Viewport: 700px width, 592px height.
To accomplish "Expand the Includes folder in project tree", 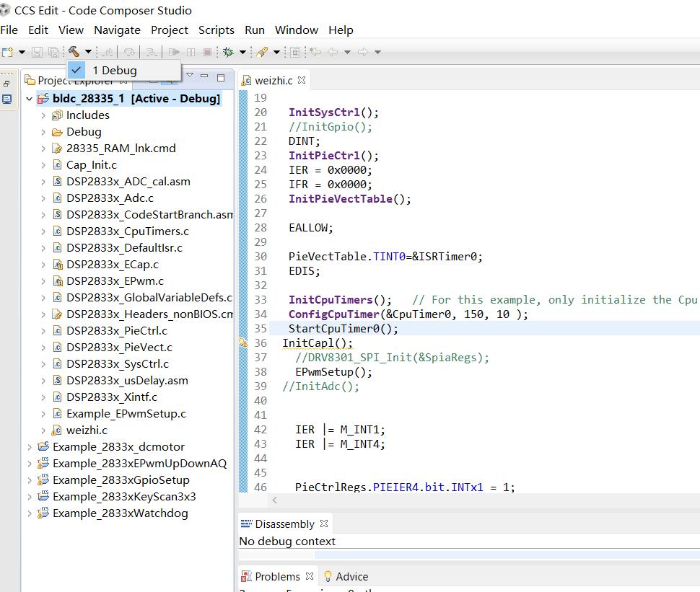I will [x=43, y=115].
